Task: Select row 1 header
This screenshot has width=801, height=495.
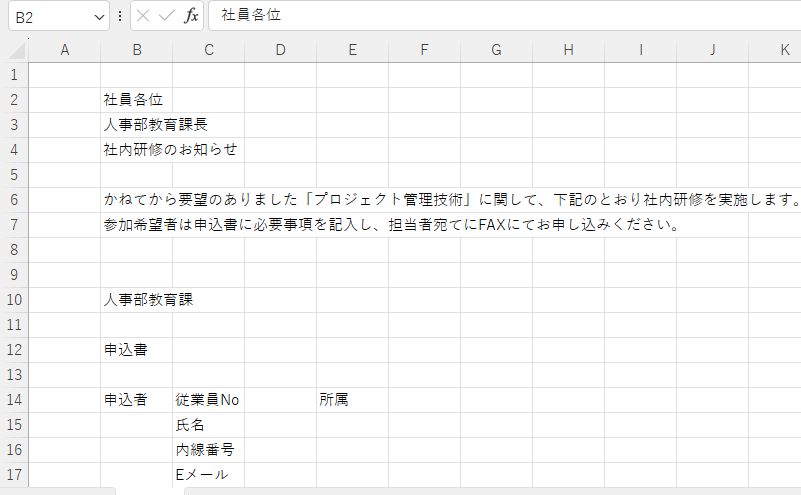Action: (x=14, y=75)
